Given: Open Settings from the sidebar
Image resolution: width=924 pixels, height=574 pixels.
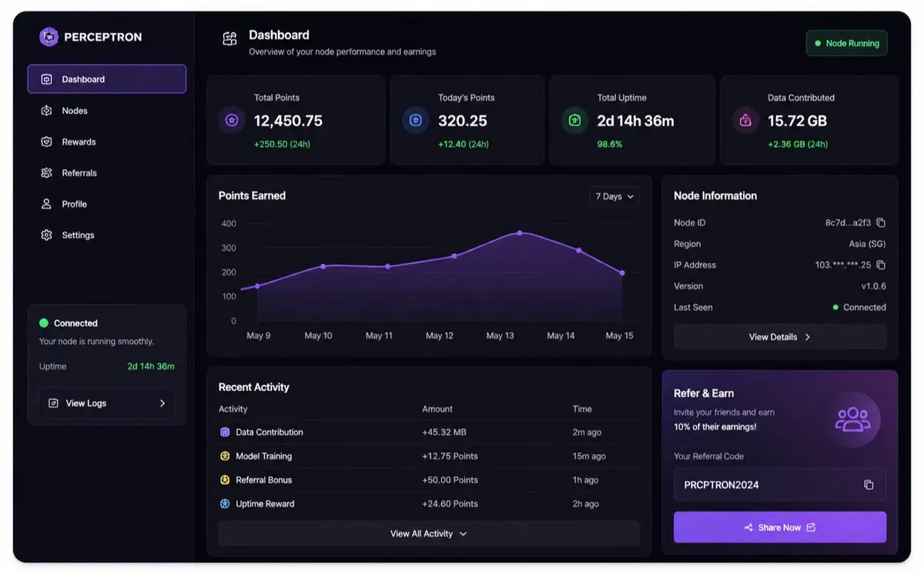Looking at the screenshot, I should (x=78, y=235).
